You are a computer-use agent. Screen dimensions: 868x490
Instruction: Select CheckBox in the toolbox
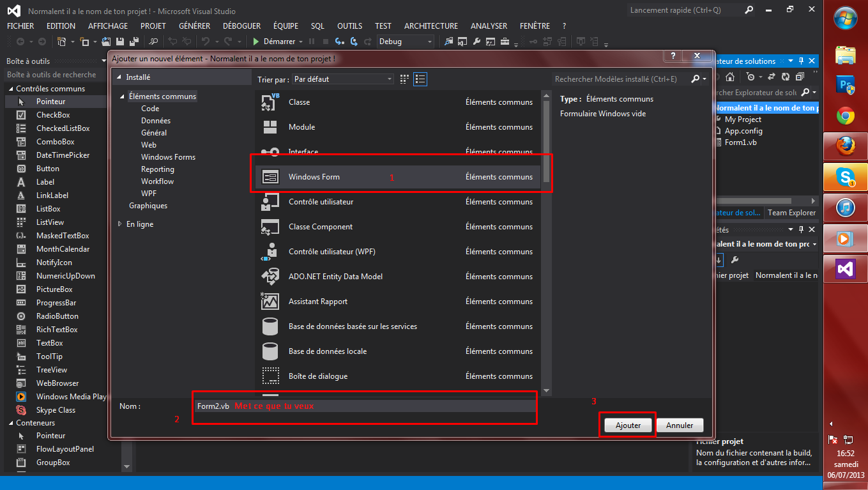click(55, 115)
